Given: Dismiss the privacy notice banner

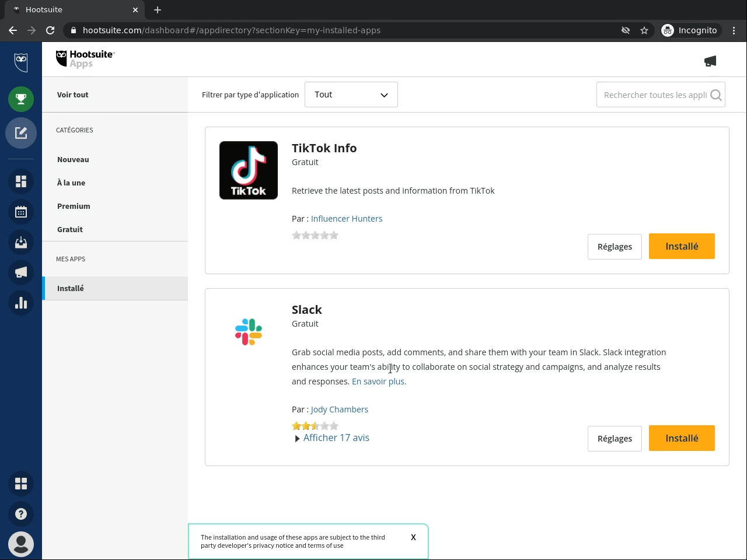Looking at the screenshot, I should pyautogui.click(x=413, y=537).
